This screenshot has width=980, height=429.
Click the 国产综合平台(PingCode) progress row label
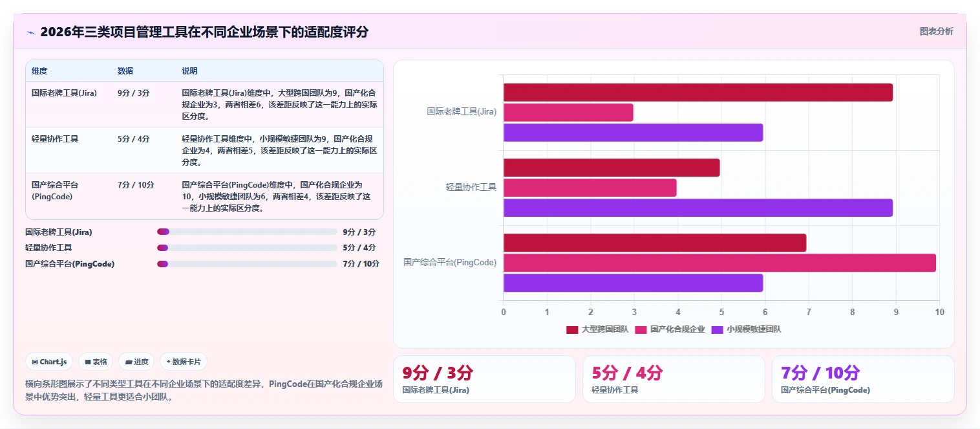70,264
